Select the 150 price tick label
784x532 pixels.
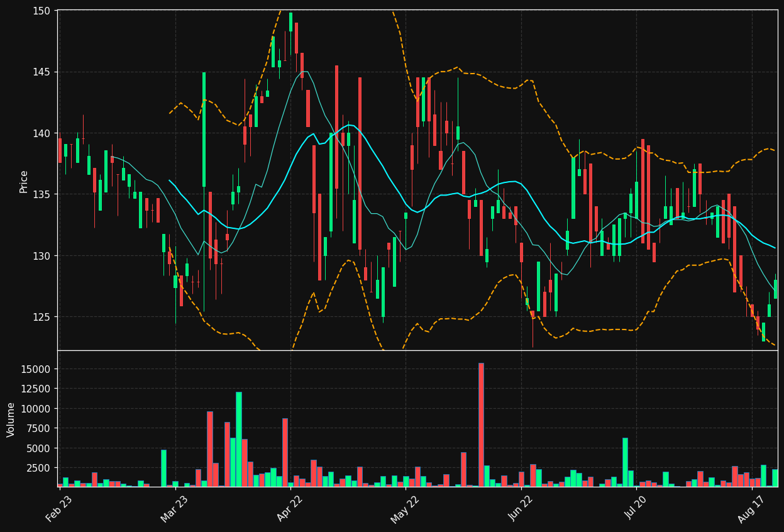[42, 11]
